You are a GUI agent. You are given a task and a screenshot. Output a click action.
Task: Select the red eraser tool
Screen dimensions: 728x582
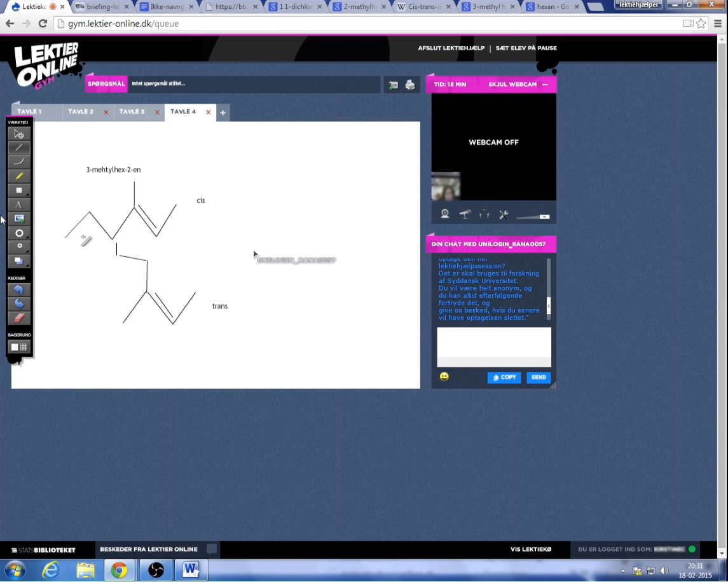tap(18, 317)
